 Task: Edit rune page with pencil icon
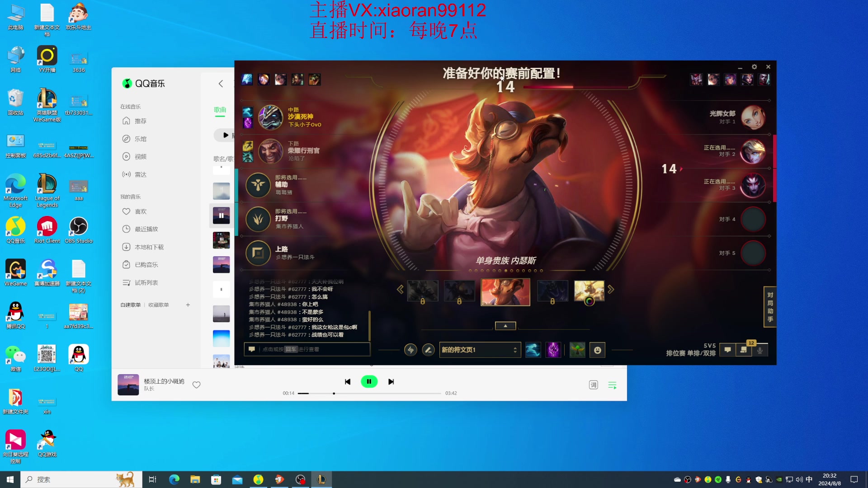point(428,350)
